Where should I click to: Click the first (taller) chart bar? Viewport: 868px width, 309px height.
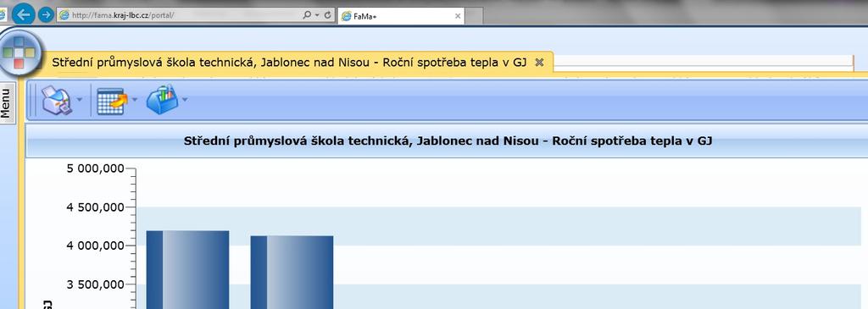(x=187, y=270)
